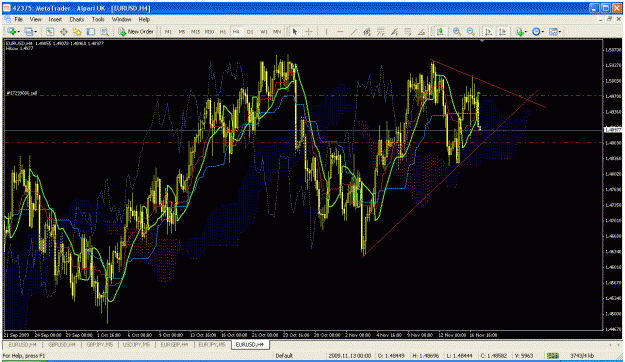This screenshot has width=625, height=362.
Task: Switch to EURGBP,H4 chart tab
Action: [x=174, y=344]
